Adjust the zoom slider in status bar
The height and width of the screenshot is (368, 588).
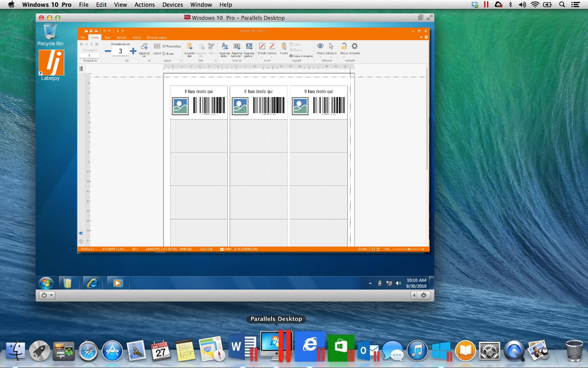tap(409, 249)
